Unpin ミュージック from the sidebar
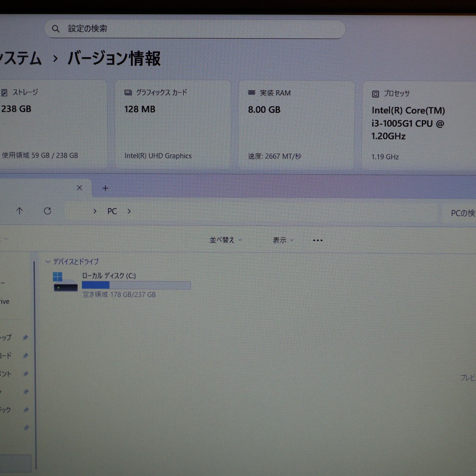 26,410
